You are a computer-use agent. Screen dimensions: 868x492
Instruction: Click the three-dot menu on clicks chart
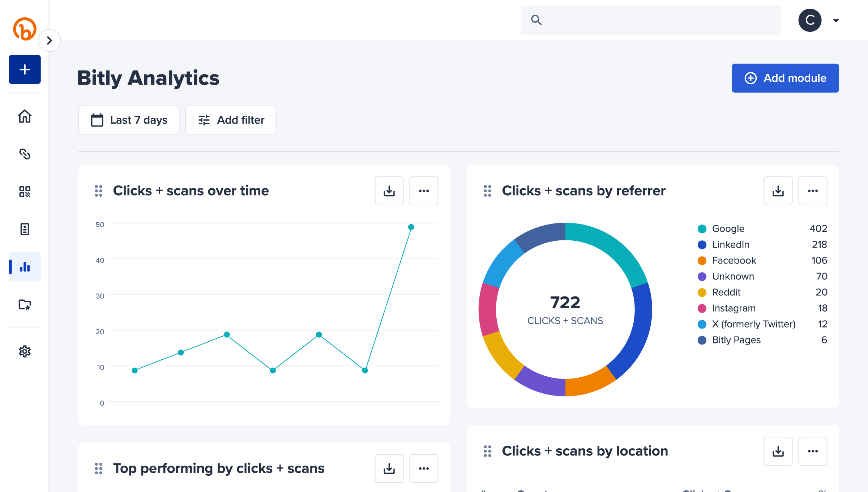(424, 191)
